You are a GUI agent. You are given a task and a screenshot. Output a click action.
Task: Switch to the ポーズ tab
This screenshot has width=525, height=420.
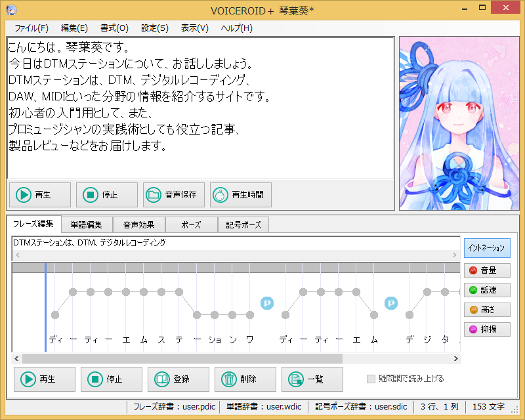click(x=191, y=224)
